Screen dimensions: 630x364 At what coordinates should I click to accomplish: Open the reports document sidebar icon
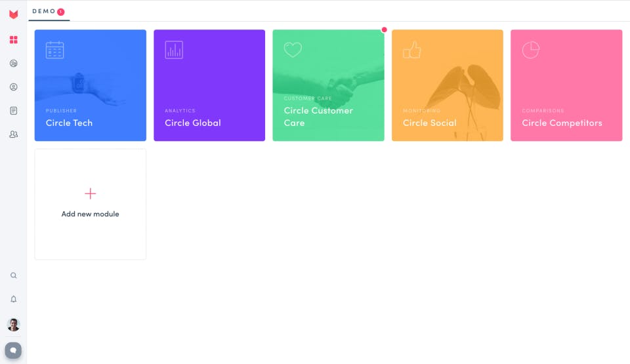13,111
